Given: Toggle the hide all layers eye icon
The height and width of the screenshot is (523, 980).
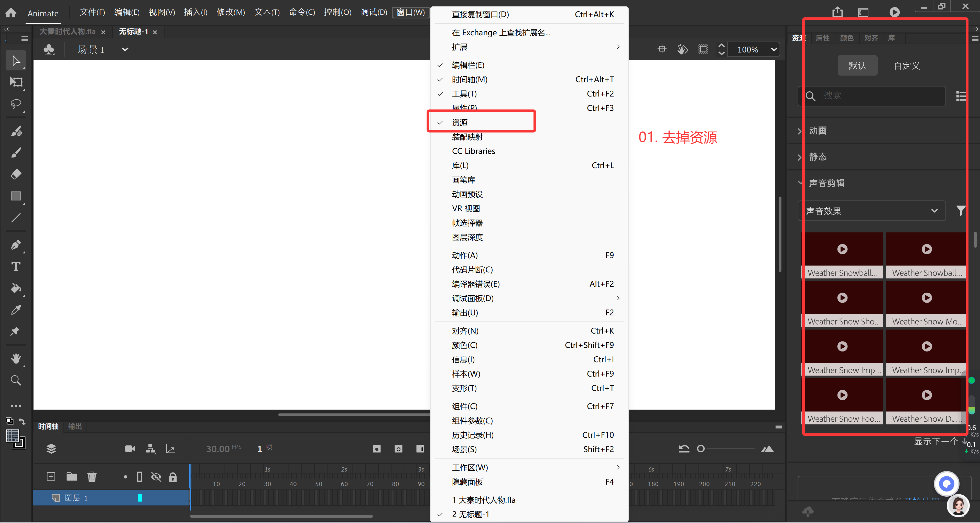Looking at the screenshot, I should pos(156,477).
